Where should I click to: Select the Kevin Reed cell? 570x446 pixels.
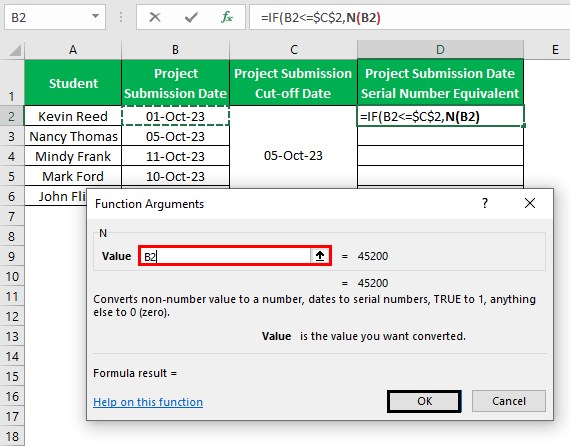click(x=73, y=116)
